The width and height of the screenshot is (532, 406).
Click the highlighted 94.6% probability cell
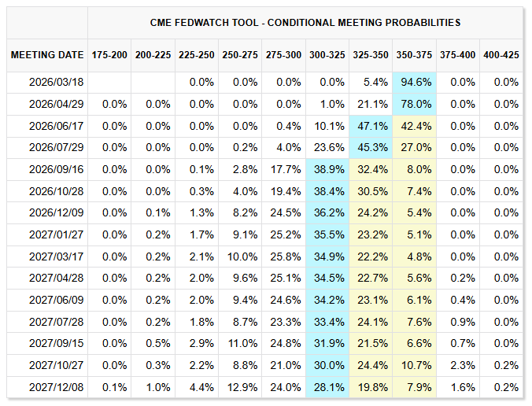click(415, 83)
